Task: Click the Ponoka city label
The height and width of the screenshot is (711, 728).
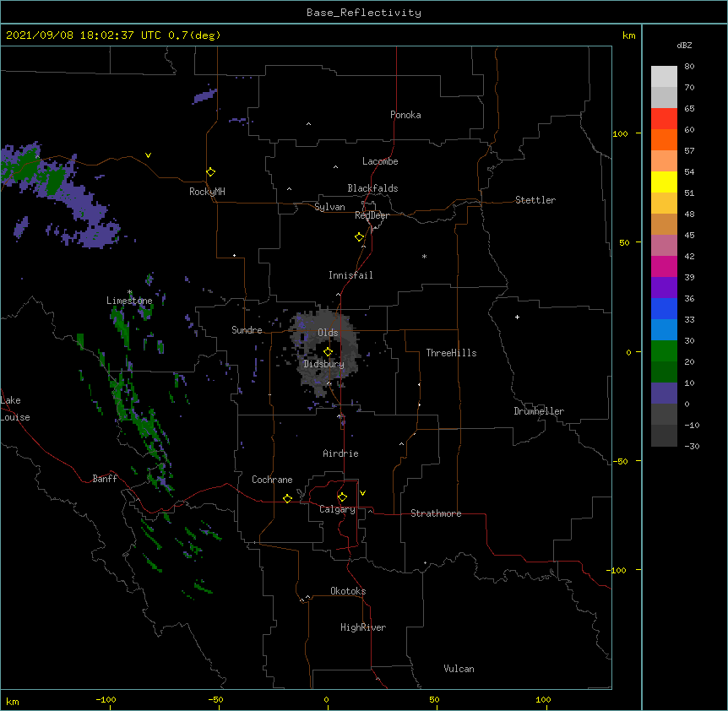Action: pyautogui.click(x=405, y=115)
